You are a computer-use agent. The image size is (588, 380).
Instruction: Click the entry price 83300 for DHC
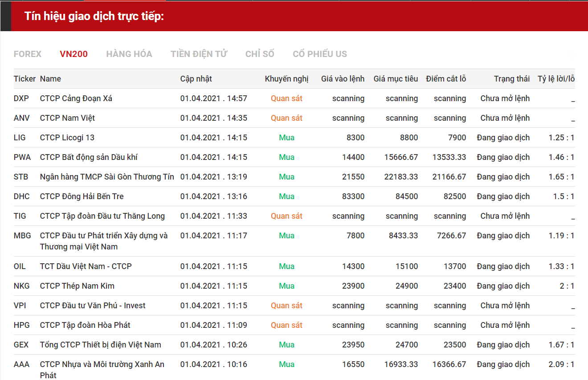[353, 196]
